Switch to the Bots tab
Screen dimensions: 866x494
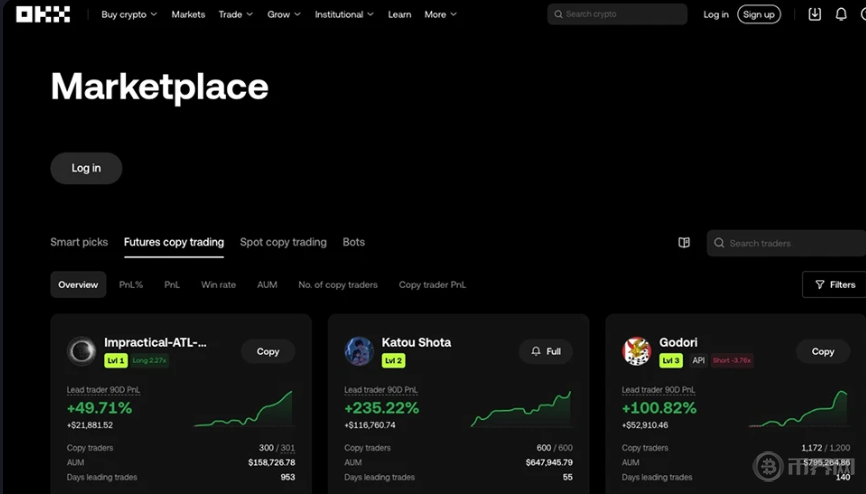point(353,242)
